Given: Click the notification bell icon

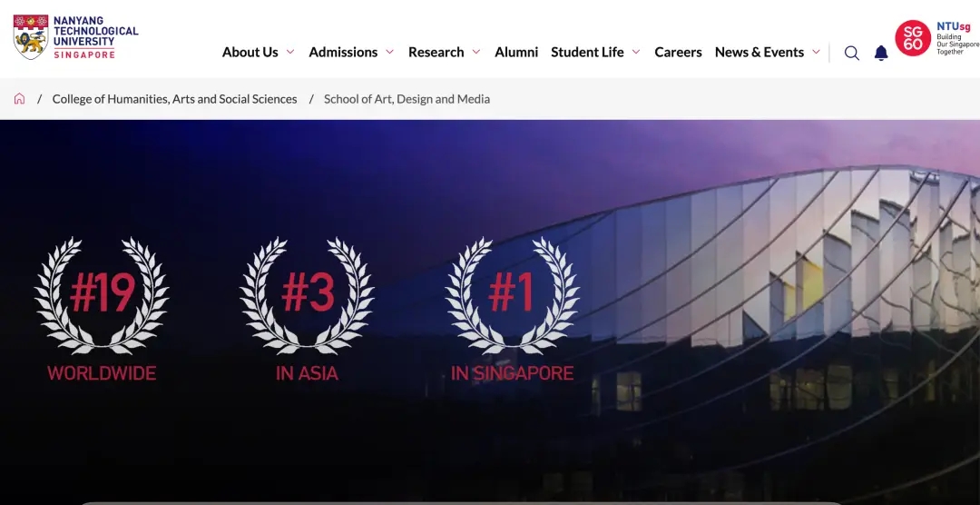Looking at the screenshot, I should (881, 53).
